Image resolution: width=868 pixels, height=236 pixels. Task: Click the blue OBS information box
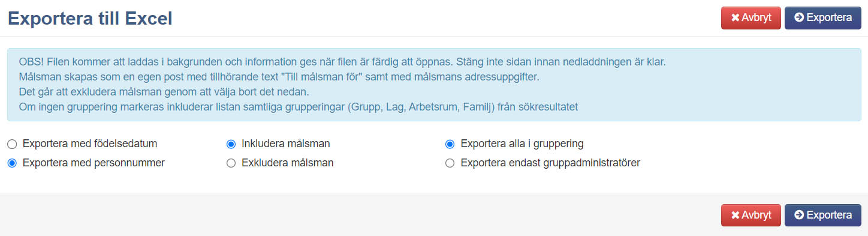click(434, 85)
